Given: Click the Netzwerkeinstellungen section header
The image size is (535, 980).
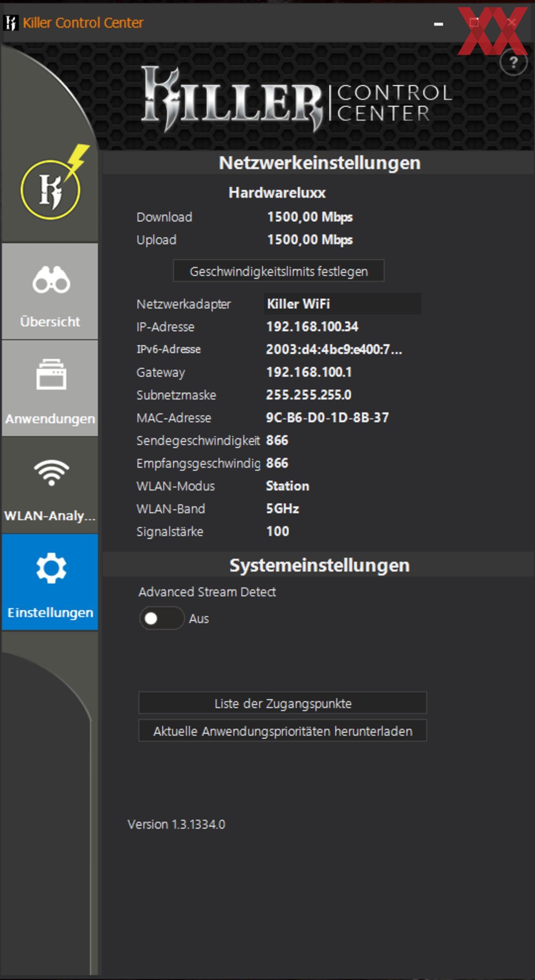Looking at the screenshot, I should click(319, 163).
